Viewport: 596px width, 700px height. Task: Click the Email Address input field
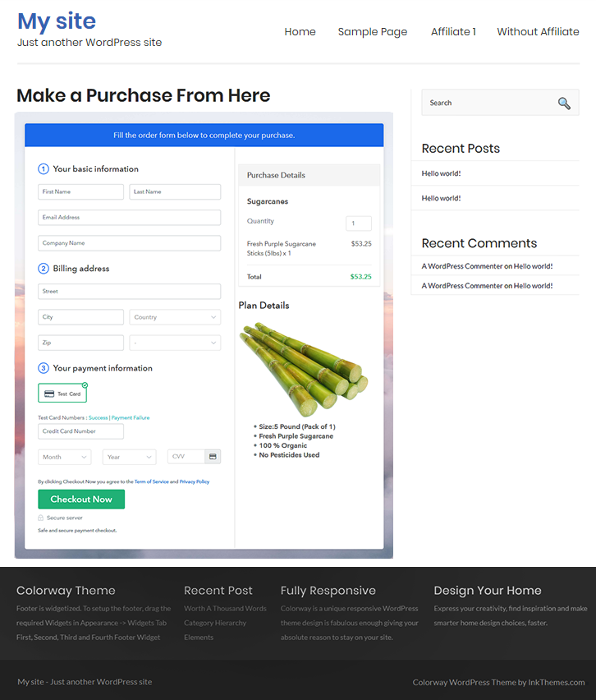(x=129, y=218)
